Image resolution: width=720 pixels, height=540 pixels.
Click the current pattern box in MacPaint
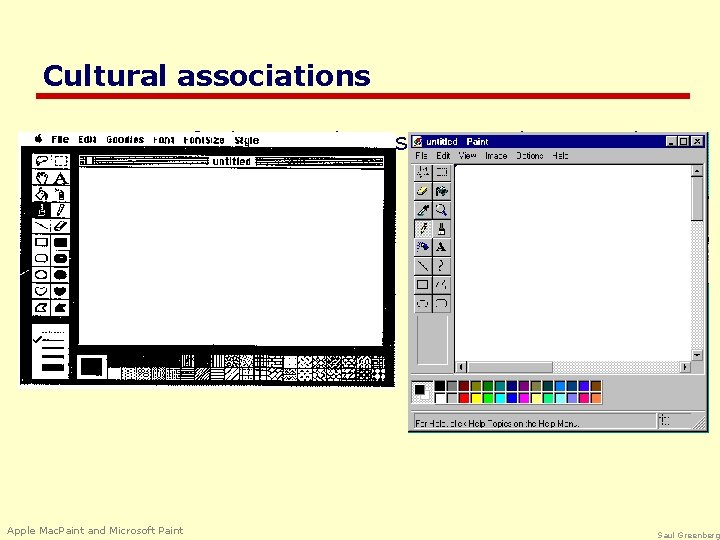(x=91, y=366)
